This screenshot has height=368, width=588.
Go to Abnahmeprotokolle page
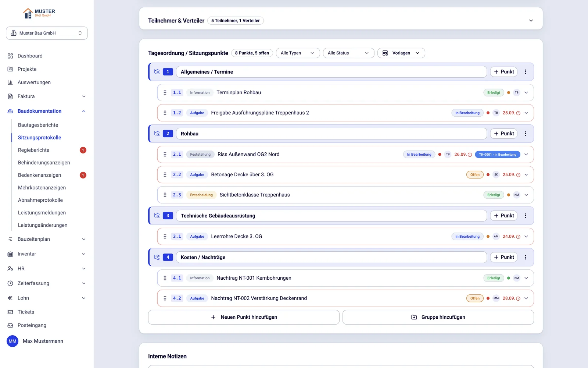tap(40, 200)
